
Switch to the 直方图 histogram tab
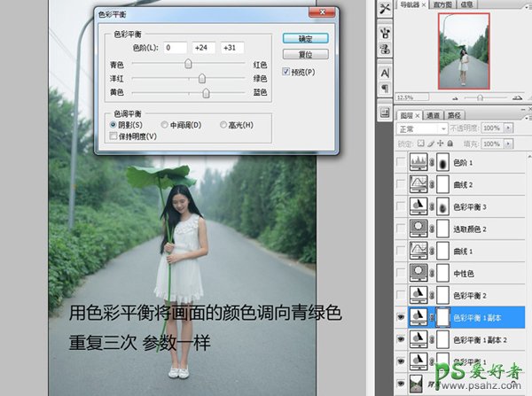pos(453,4)
